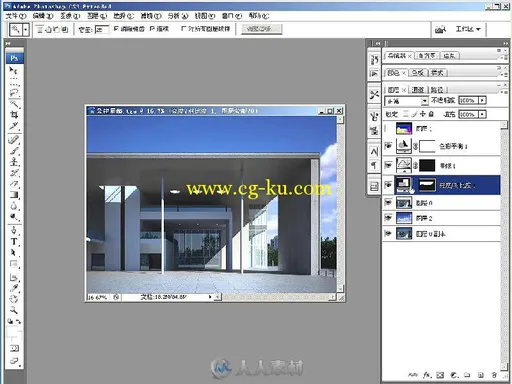Open the 图像 (Image) menu
Image resolution: width=512 pixels, height=384 pixels.
pyautogui.click(x=70, y=16)
